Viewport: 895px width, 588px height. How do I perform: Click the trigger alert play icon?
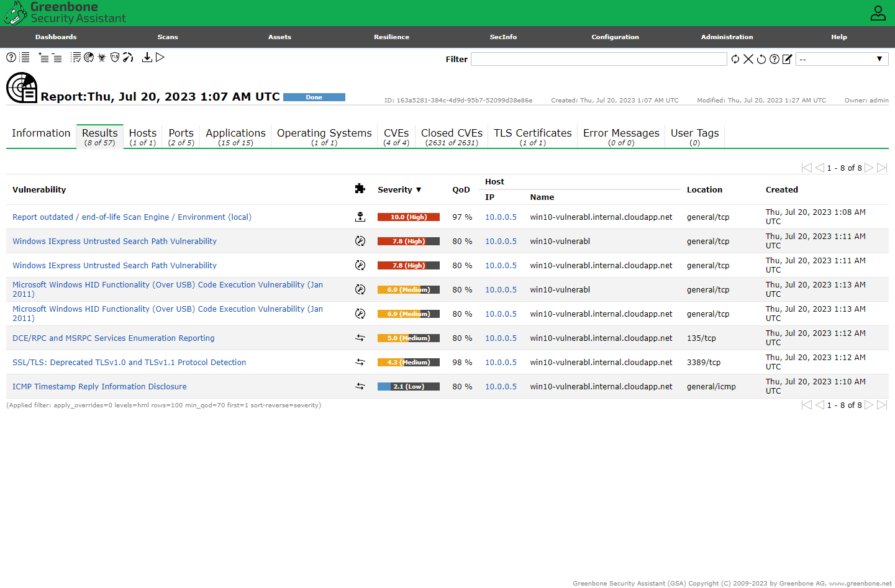pos(160,57)
